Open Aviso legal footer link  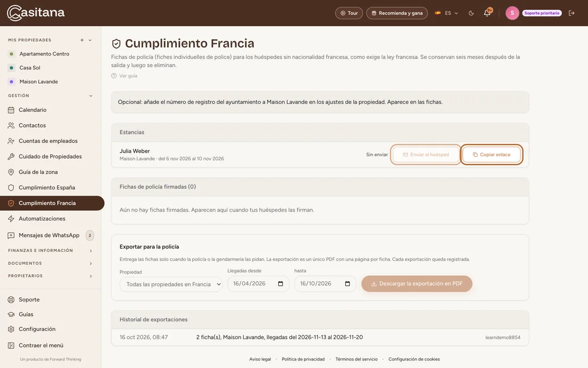[x=260, y=359]
